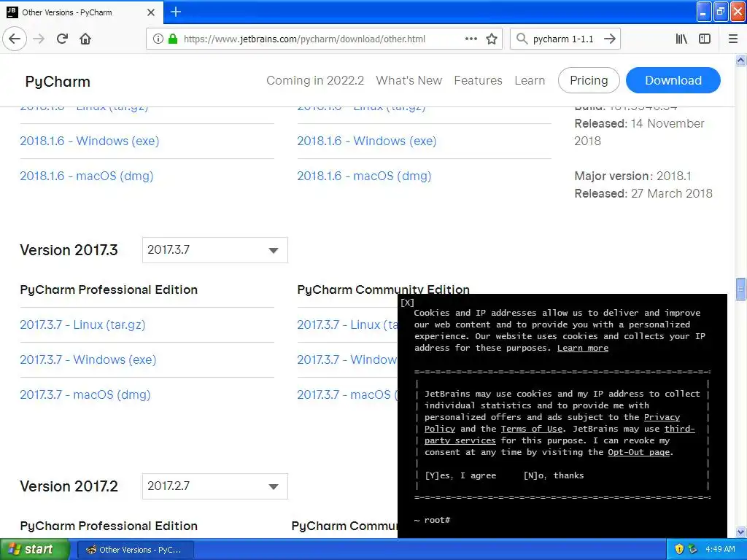Viewport: 747px width, 560px height.
Task: Select the Version 2017.3 heading
Action: click(x=69, y=250)
